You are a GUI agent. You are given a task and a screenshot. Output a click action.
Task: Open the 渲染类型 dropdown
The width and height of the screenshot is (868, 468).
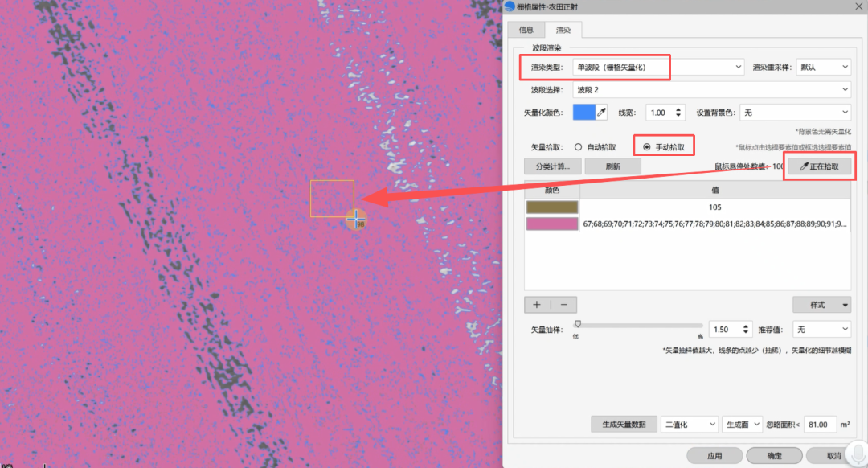click(658, 67)
